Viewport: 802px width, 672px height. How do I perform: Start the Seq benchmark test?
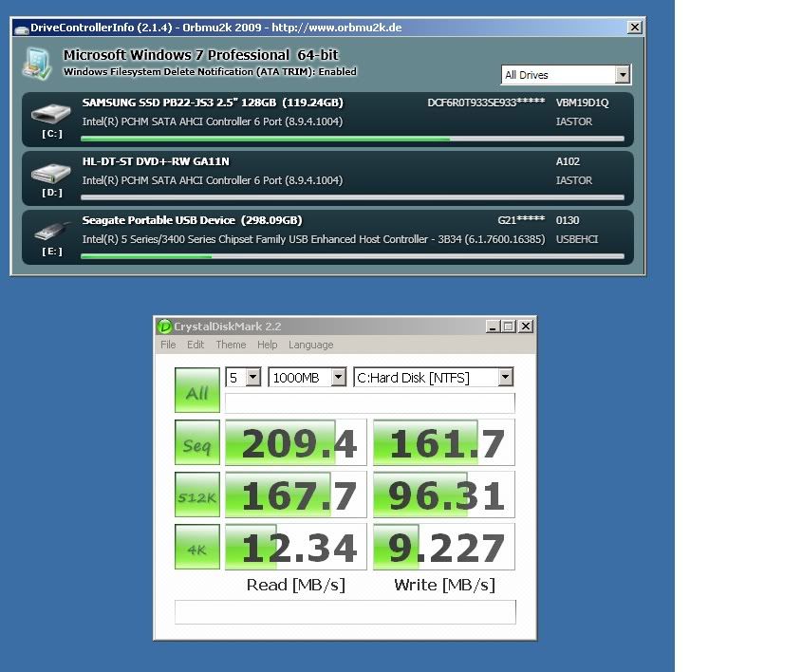coord(196,442)
